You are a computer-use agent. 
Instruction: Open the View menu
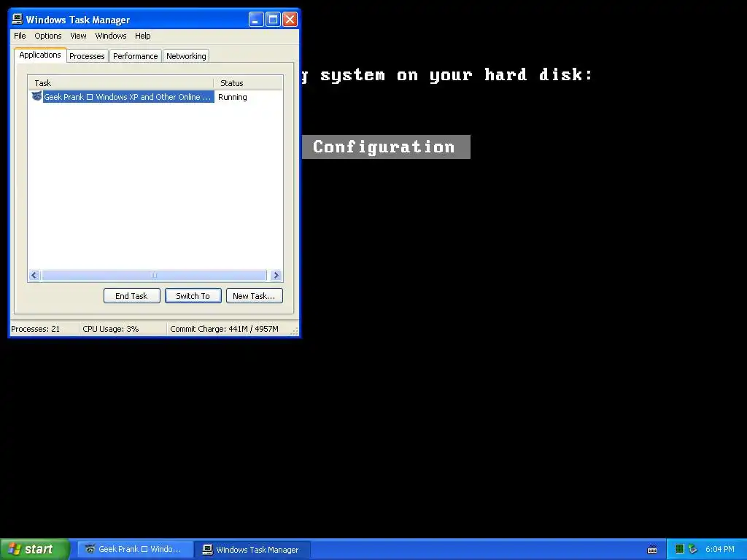(x=78, y=36)
